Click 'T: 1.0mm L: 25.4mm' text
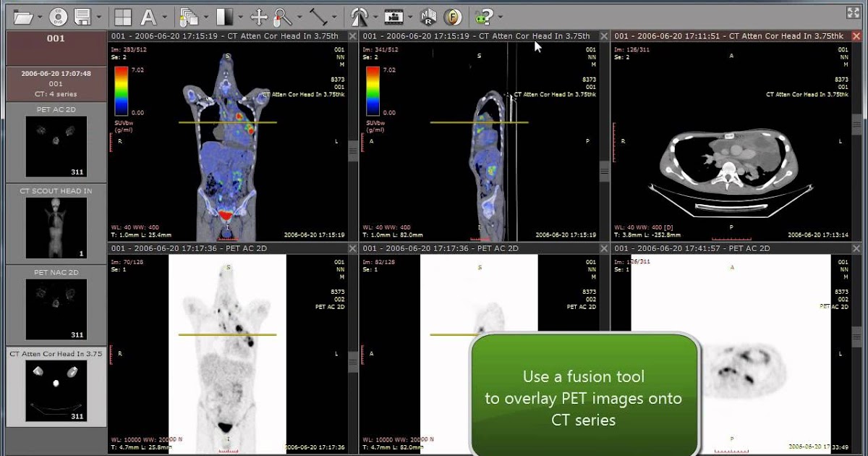The width and height of the screenshot is (868, 456). point(140,235)
